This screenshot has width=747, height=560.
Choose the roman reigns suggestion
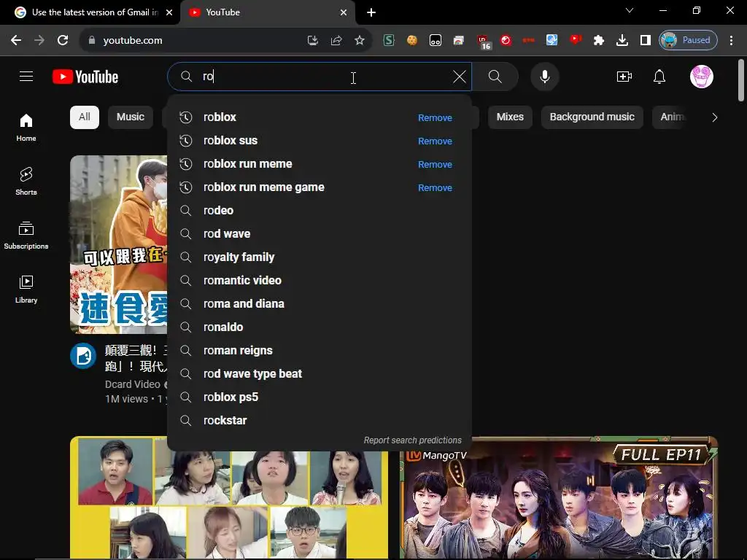pyautogui.click(x=320, y=351)
